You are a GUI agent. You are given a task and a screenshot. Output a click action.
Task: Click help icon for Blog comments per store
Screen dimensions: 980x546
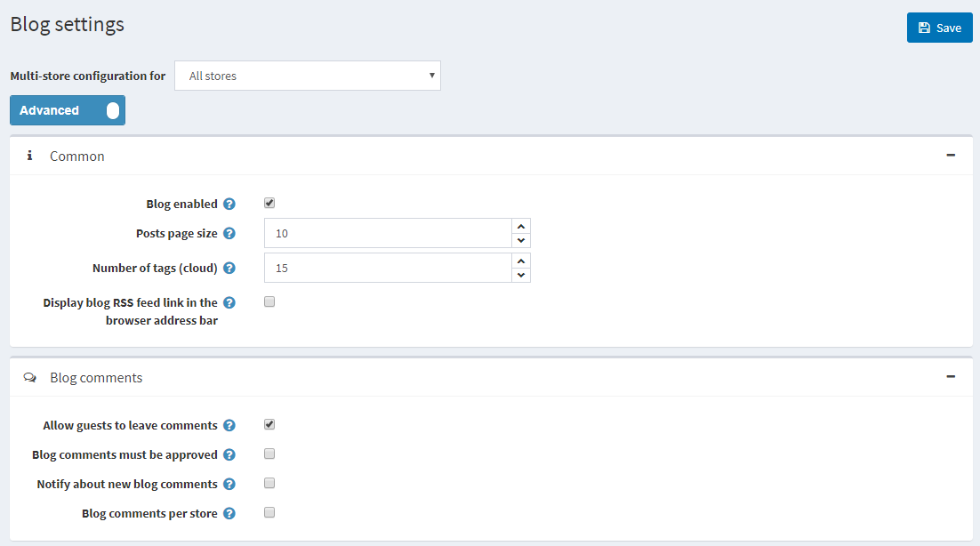(229, 514)
